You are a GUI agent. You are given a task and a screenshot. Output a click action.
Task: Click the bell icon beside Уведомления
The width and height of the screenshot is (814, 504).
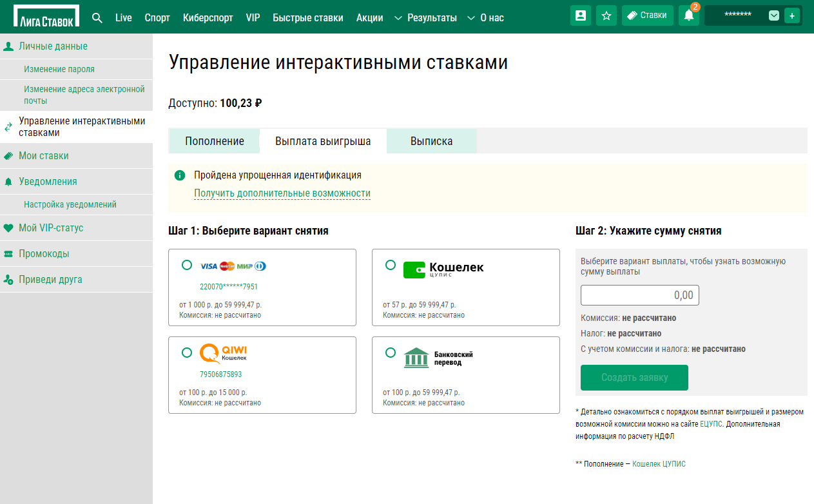pos(8,182)
